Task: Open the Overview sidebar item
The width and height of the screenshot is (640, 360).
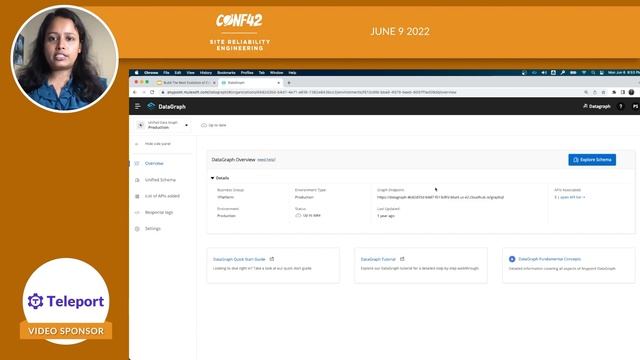Action: click(x=154, y=163)
